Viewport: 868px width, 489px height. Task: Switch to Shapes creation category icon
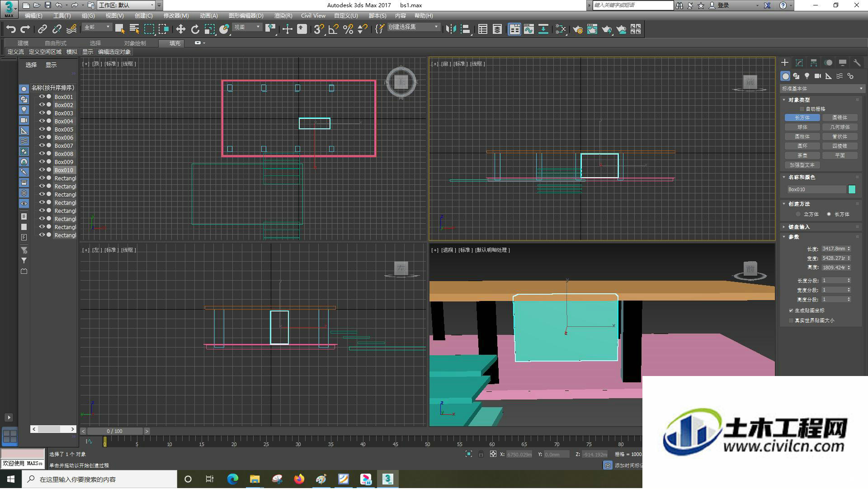[x=796, y=76]
